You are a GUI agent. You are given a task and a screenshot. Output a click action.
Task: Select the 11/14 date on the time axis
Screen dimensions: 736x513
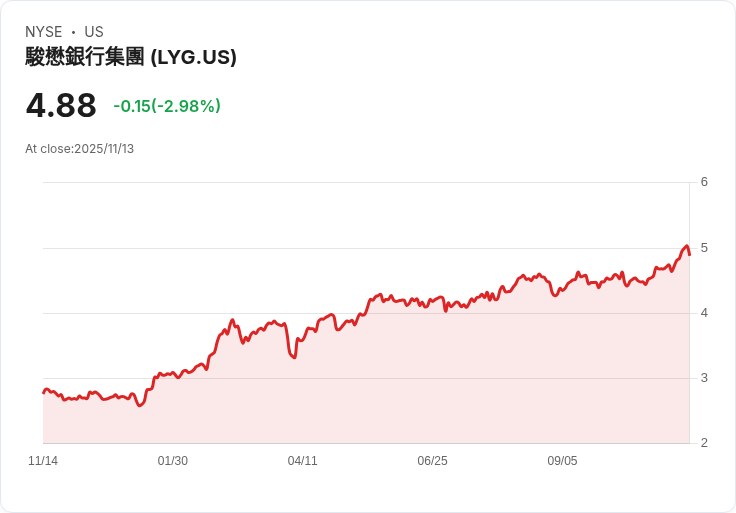click(x=43, y=461)
